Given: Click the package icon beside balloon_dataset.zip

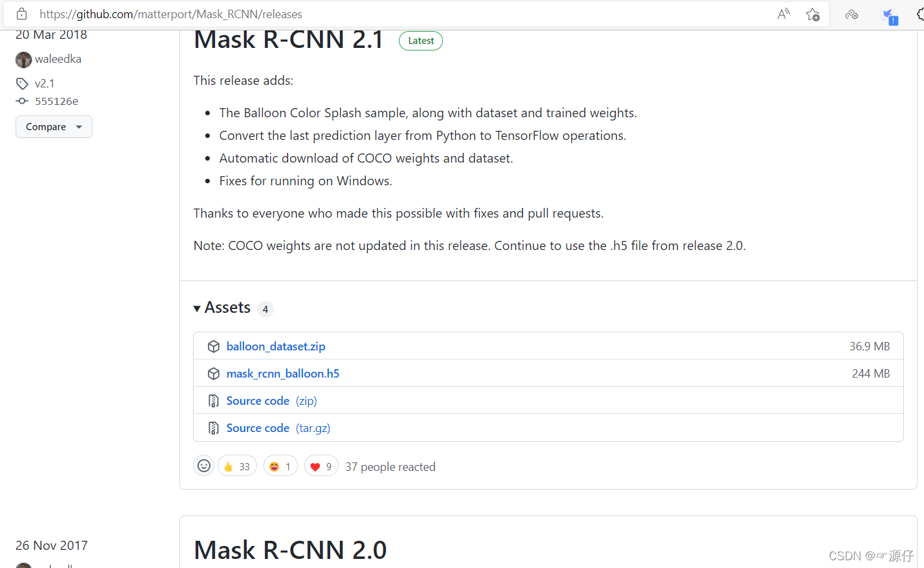Looking at the screenshot, I should [x=214, y=346].
